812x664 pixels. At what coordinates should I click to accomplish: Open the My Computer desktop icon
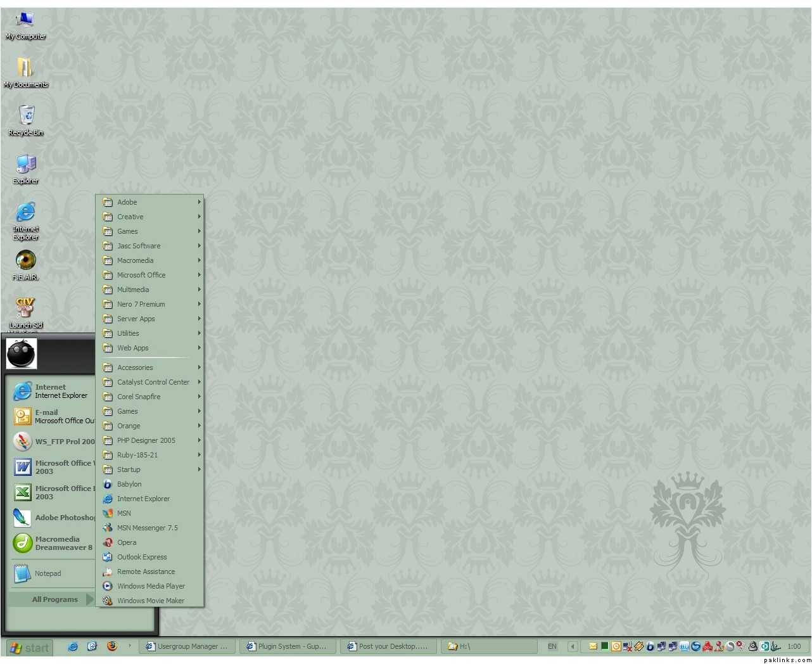pos(25,23)
